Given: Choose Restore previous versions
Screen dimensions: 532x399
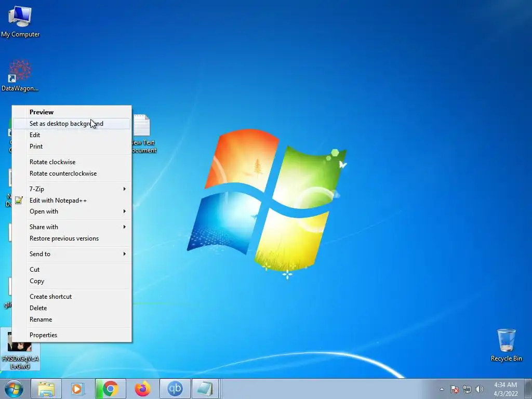Looking at the screenshot, I should (72, 238).
